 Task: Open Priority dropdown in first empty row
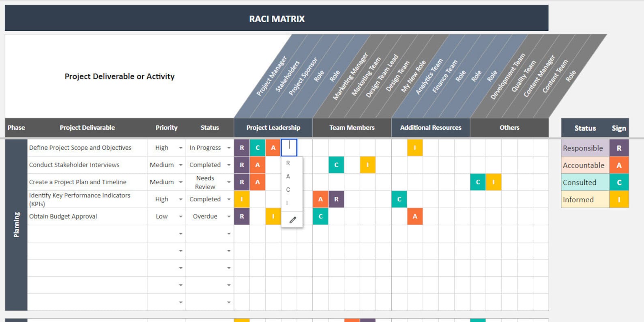[x=180, y=234]
